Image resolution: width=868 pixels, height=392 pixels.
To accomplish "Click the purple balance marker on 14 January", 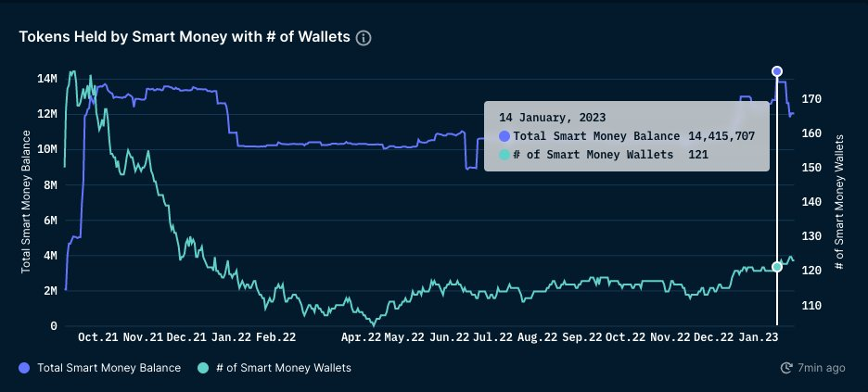I will (x=777, y=70).
